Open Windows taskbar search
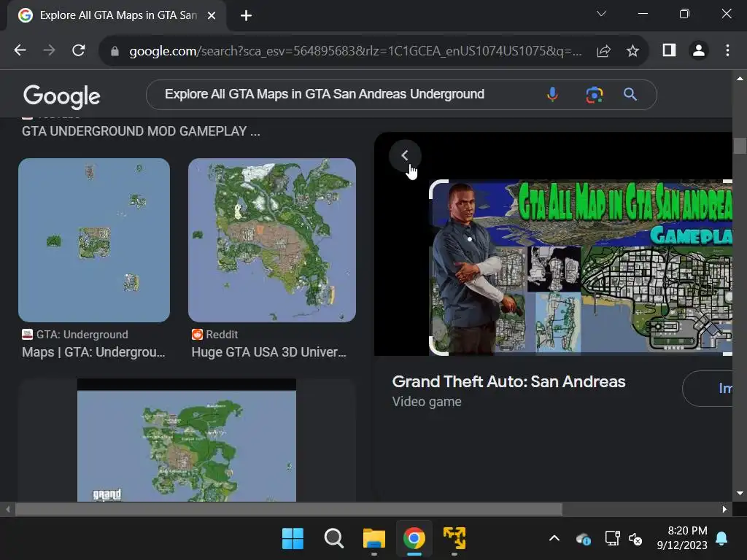 point(333,539)
